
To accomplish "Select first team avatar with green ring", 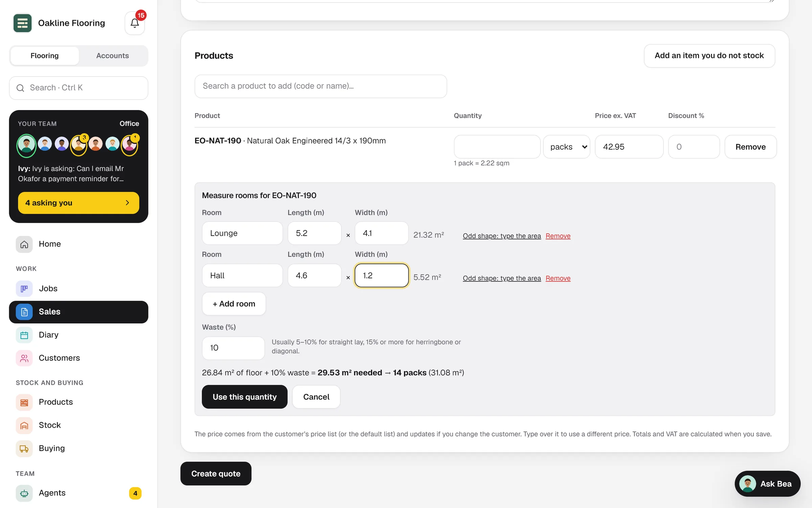I will click(x=26, y=145).
